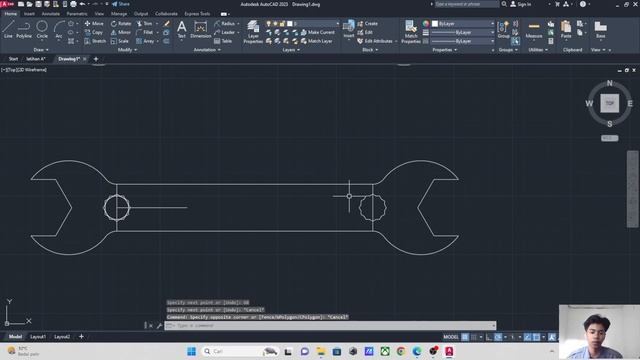Activate the Move command

[x=94, y=24]
